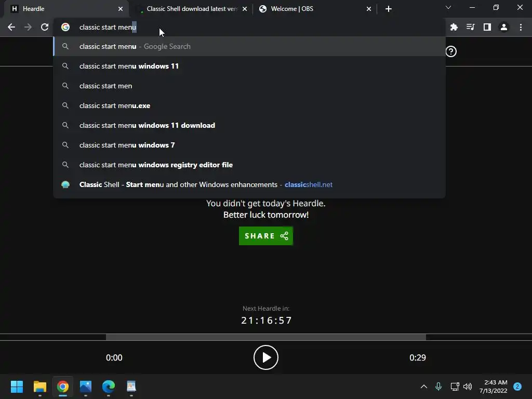This screenshot has height=399, width=532.
Task: Click the browser forward arrow
Action: 28,27
